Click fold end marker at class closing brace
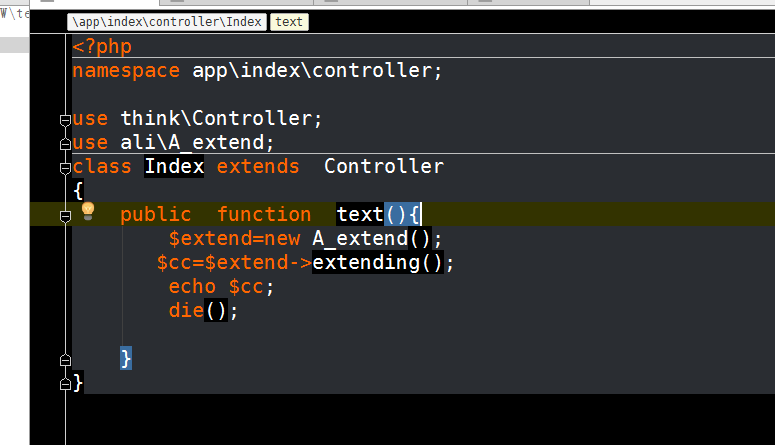Screen dimensions: 775x445 (66, 384)
